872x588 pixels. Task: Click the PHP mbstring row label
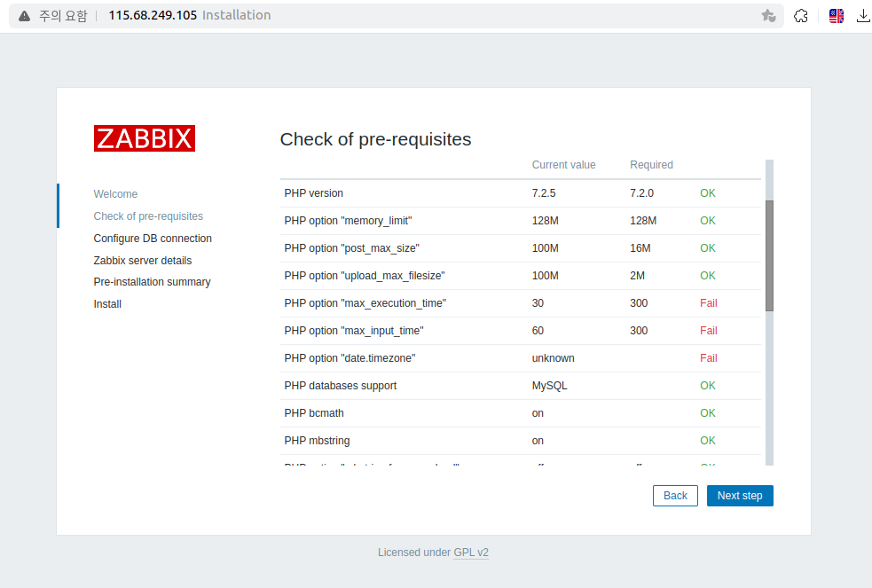click(x=317, y=441)
